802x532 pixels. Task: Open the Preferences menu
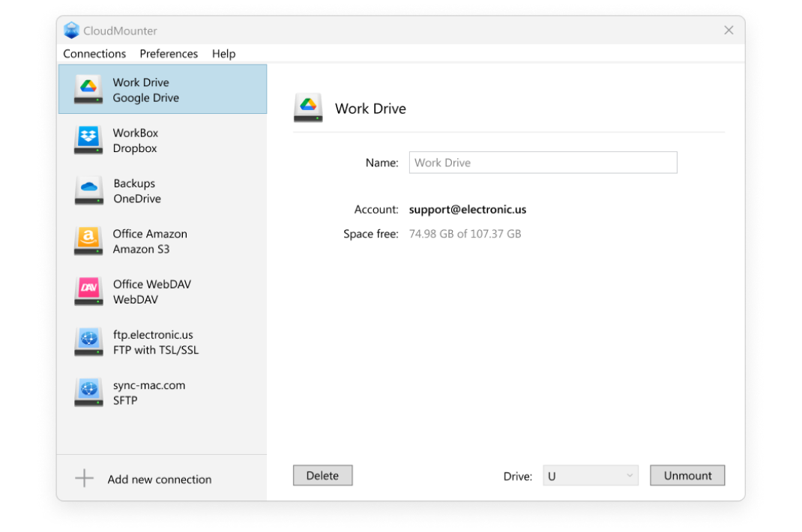pyautogui.click(x=168, y=53)
